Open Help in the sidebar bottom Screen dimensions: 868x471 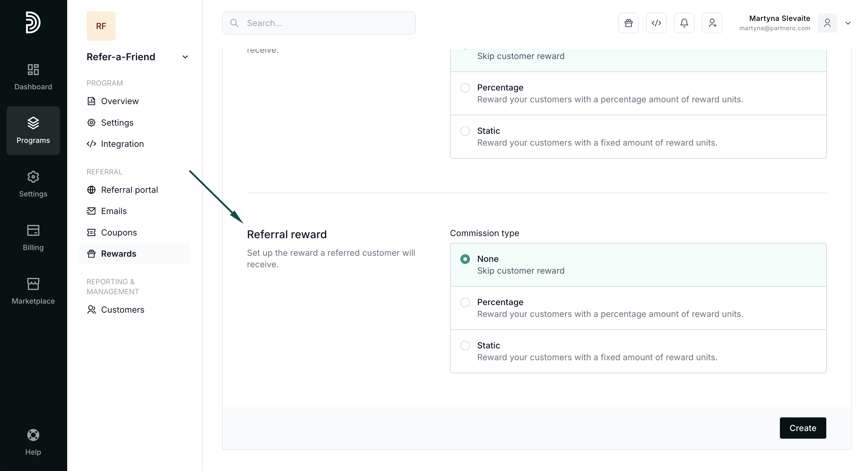33,442
